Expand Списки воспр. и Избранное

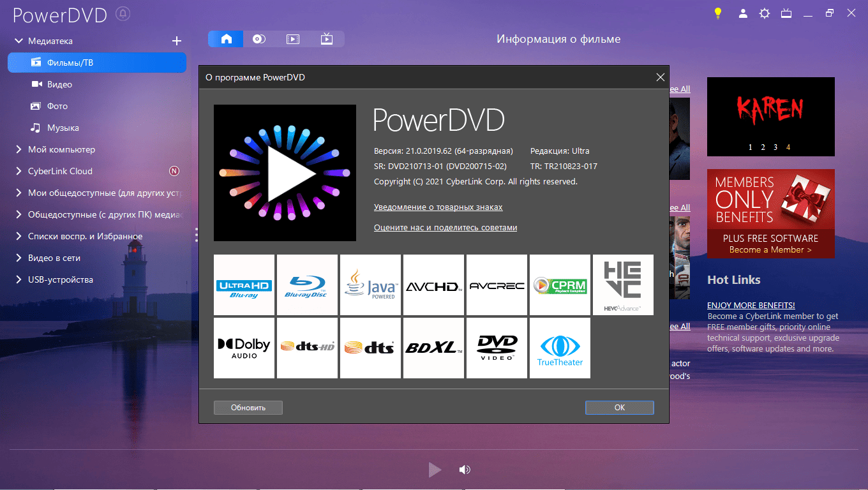click(x=19, y=236)
